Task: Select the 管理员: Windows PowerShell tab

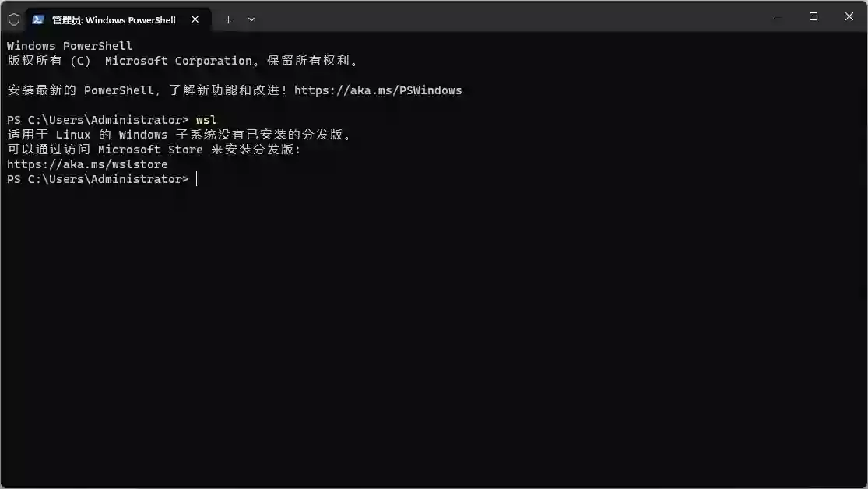Action: 114,19
